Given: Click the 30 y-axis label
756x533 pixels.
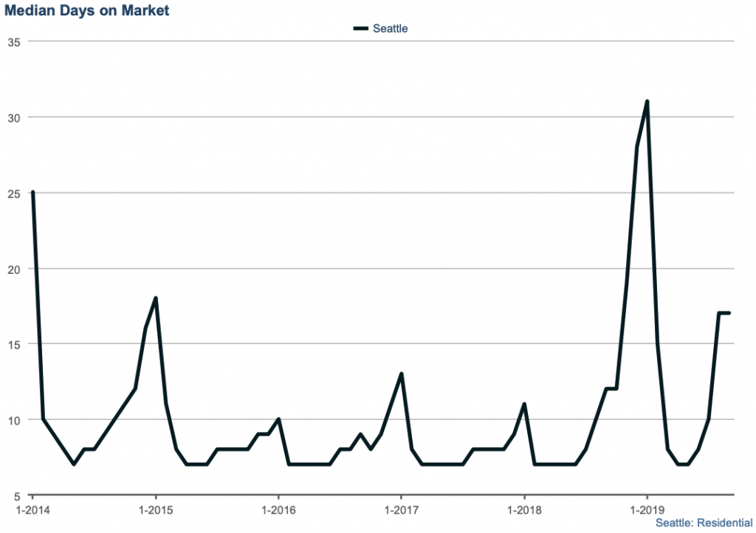Looking at the screenshot, I should [13, 117].
